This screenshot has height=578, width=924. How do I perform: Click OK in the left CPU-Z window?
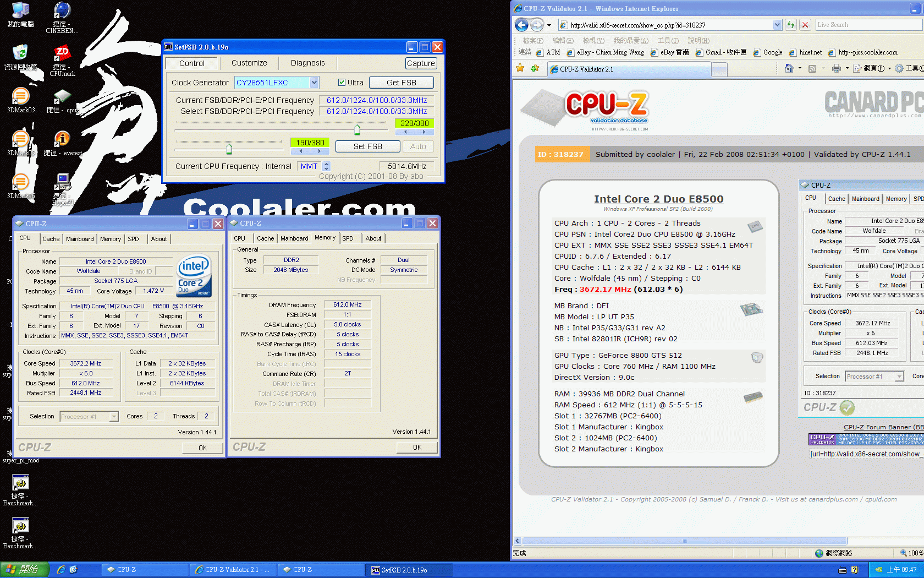click(x=202, y=448)
